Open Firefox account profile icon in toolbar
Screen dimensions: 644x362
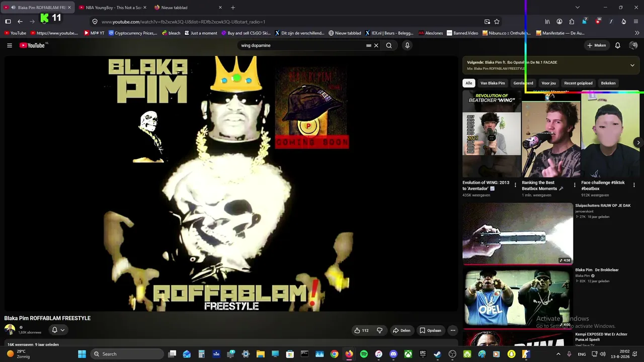pyautogui.click(x=559, y=22)
